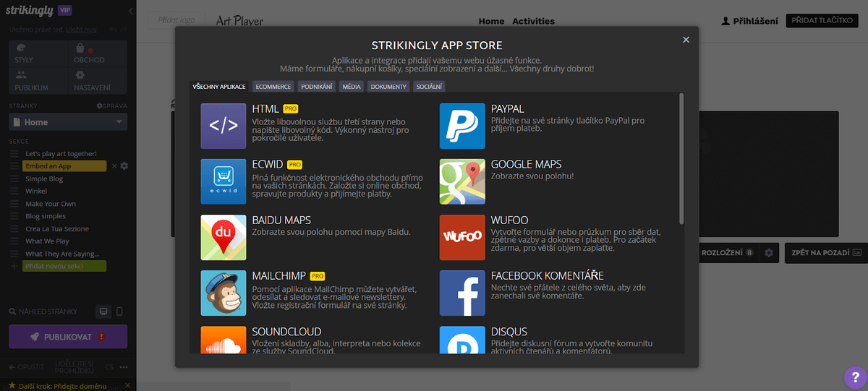Open the more options dots in sidebar footer
868x391 pixels.
[124, 367]
